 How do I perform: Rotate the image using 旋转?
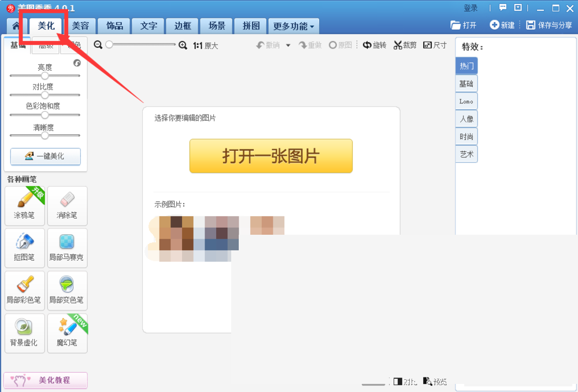375,45
